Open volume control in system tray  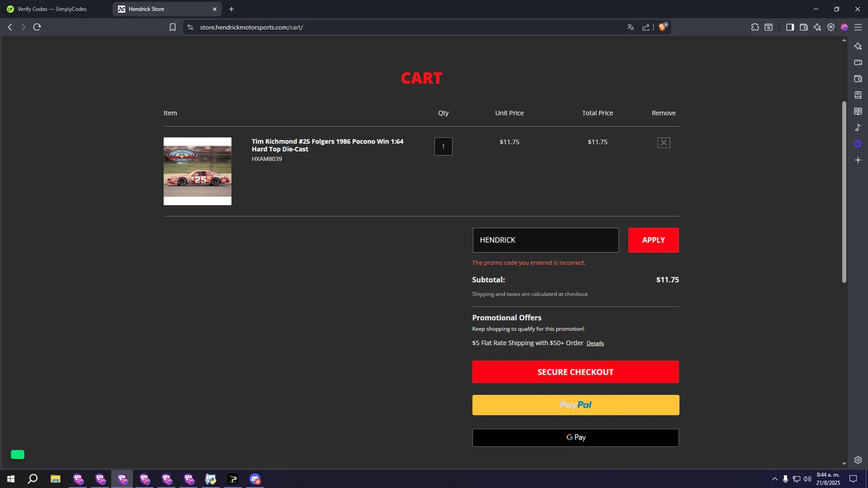point(807,479)
